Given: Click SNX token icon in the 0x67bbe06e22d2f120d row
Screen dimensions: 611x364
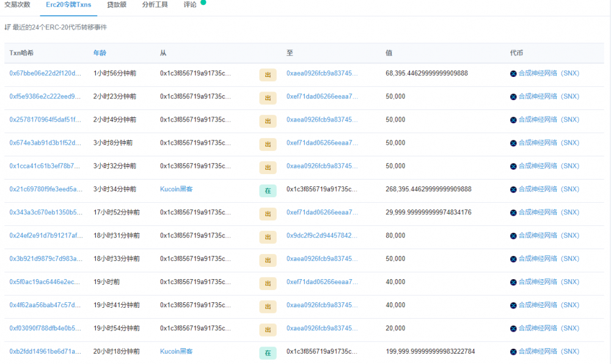Looking at the screenshot, I should tap(513, 74).
